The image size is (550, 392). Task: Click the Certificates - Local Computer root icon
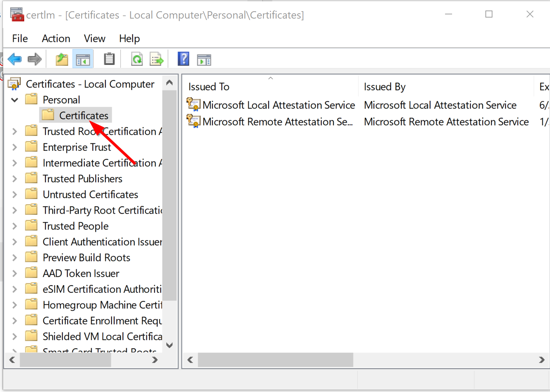tap(14, 84)
